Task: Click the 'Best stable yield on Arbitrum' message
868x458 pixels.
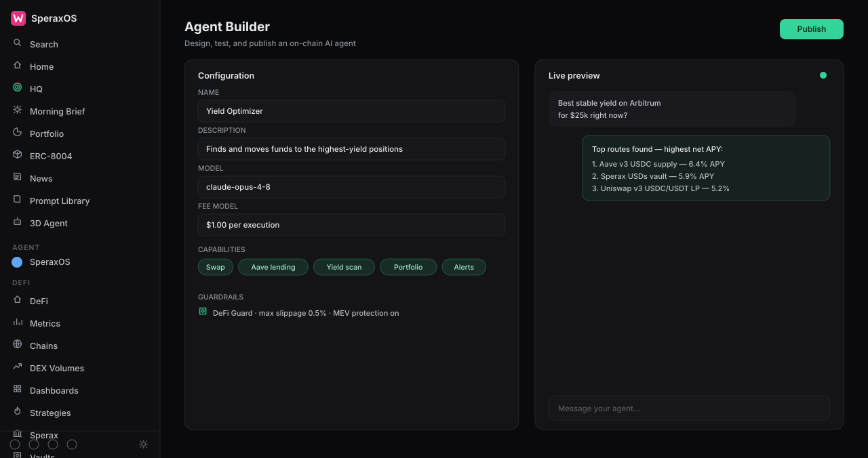Action: [672, 109]
